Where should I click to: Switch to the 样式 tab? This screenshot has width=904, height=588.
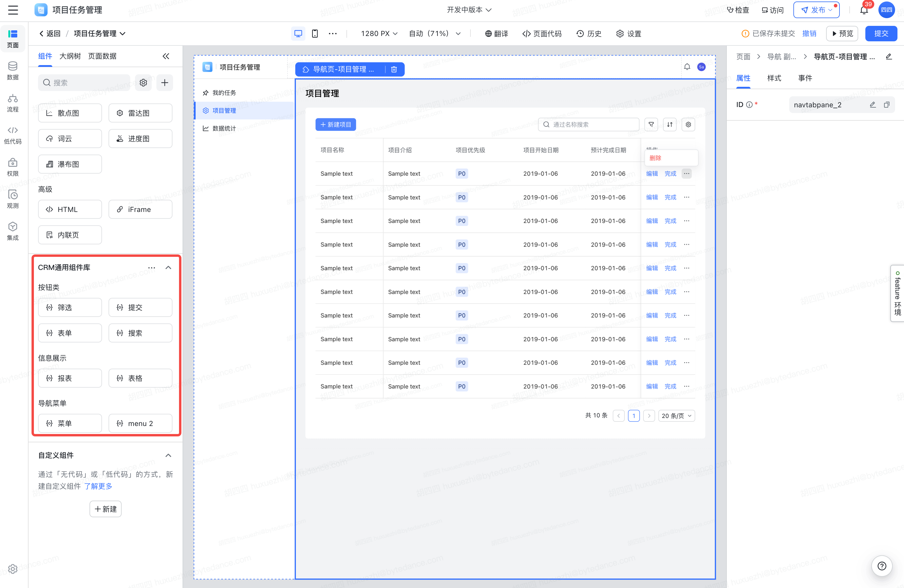click(x=774, y=78)
